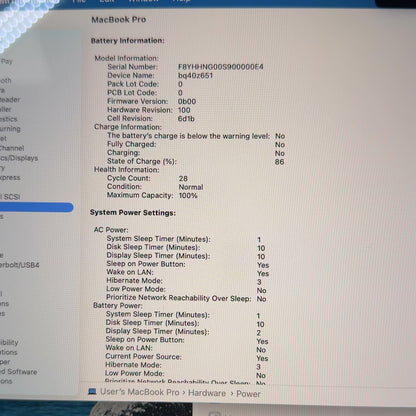Select the Parallel SCSI sidebar entry
The width and height of the screenshot is (416, 416).
pyautogui.click(x=10, y=197)
